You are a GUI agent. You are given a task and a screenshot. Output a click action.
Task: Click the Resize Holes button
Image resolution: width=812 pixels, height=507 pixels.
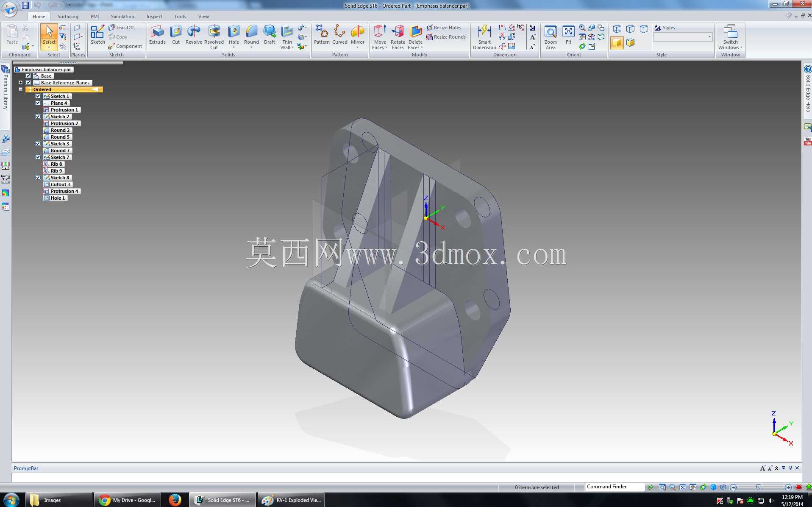tap(444, 28)
